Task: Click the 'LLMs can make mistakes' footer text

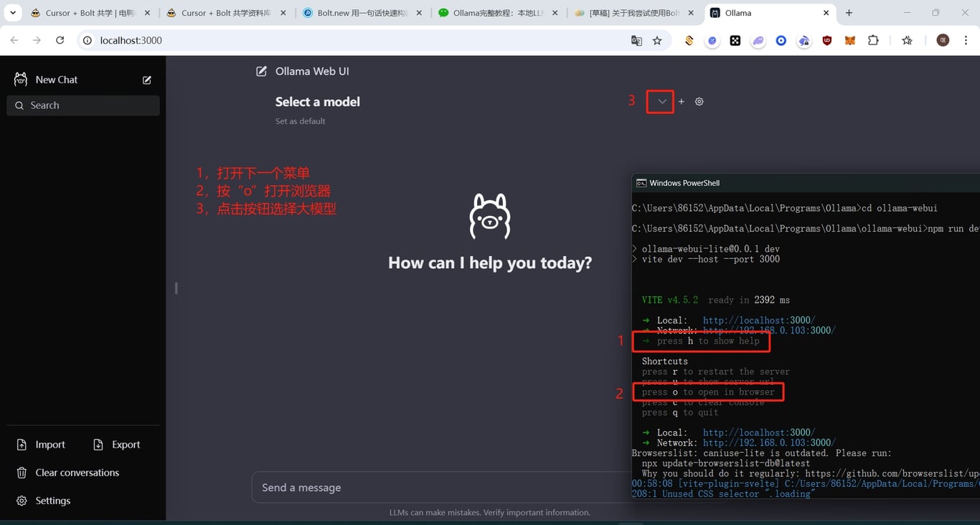Action: tap(490, 513)
